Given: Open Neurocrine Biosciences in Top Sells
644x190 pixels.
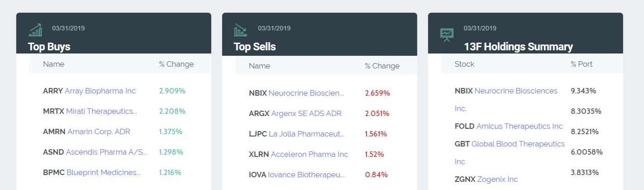Looking at the screenshot, I should pos(306,93).
